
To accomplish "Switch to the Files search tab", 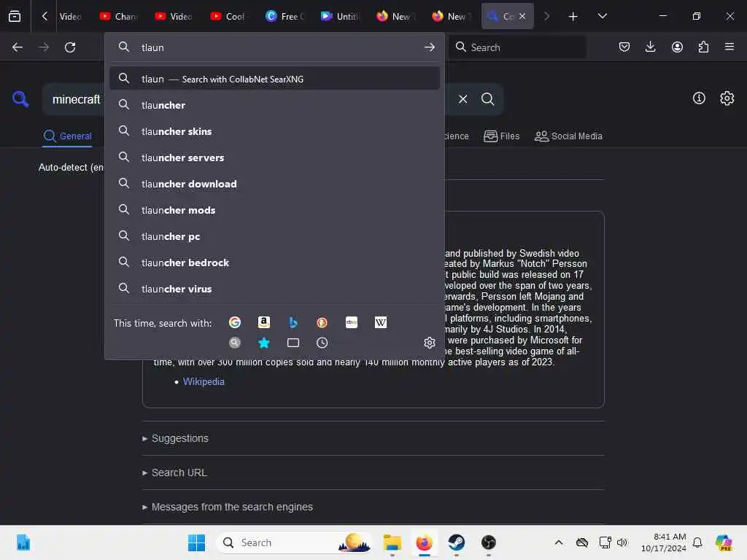I will [x=501, y=136].
